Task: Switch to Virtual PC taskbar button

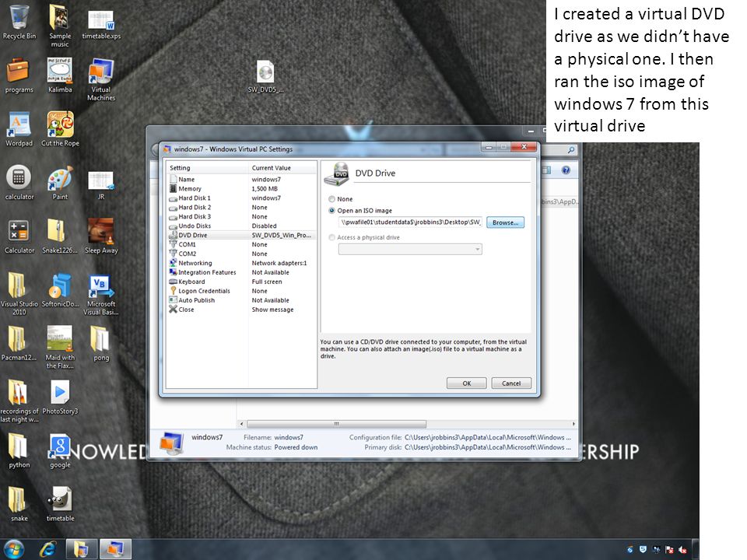Action: tap(115, 550)
